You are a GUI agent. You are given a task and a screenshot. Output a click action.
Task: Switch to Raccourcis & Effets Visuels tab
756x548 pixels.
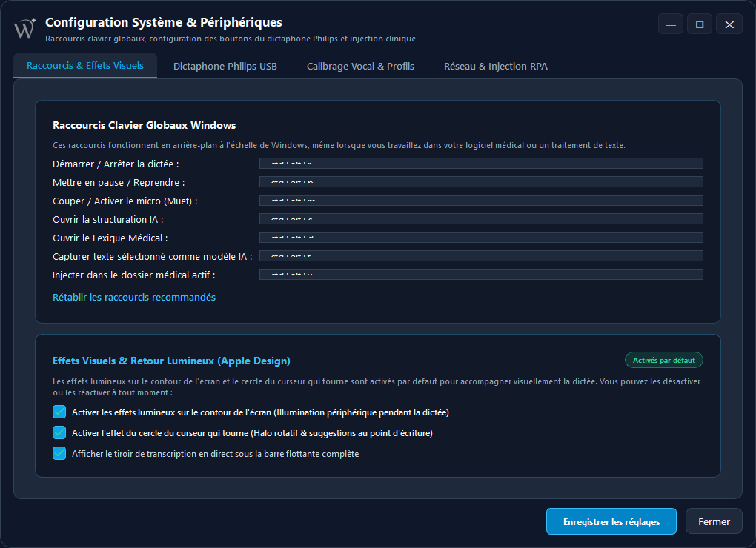[85, 65]
